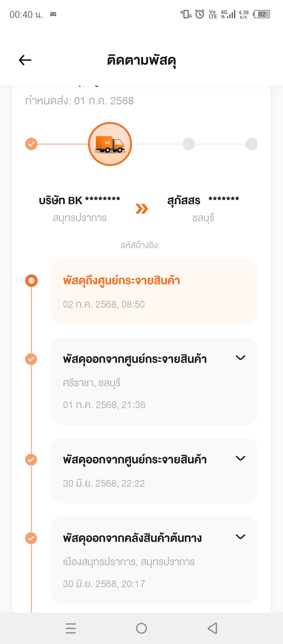This screenshot has width=283, height=644.
Task: Tap the third grey progress step dot
Action: tap(189, 144)
